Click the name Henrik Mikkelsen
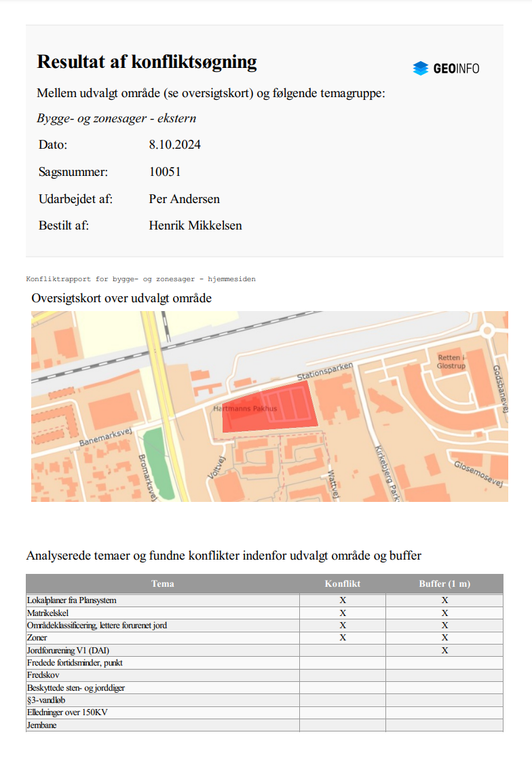The height and width of the screenshot is (760, 532). [x=195, y=226]
